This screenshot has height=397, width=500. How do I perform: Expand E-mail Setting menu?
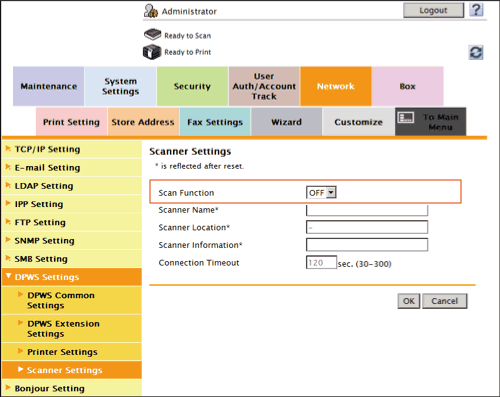click(x=72, y=168)
